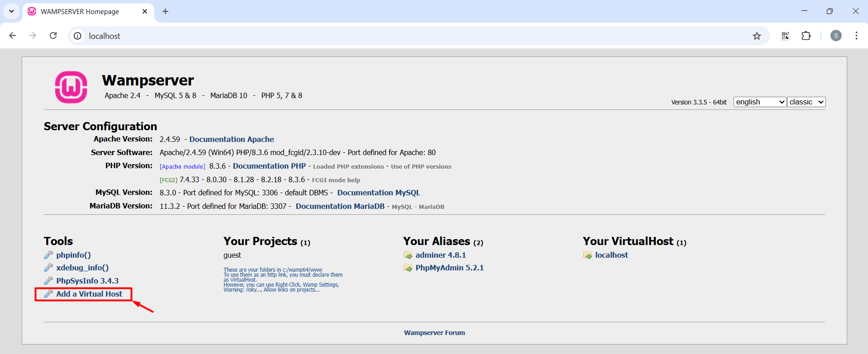The width and height of the screenshot is (868, 354).
Task: Expand the tab search chevron
Action: coord(11,11)
